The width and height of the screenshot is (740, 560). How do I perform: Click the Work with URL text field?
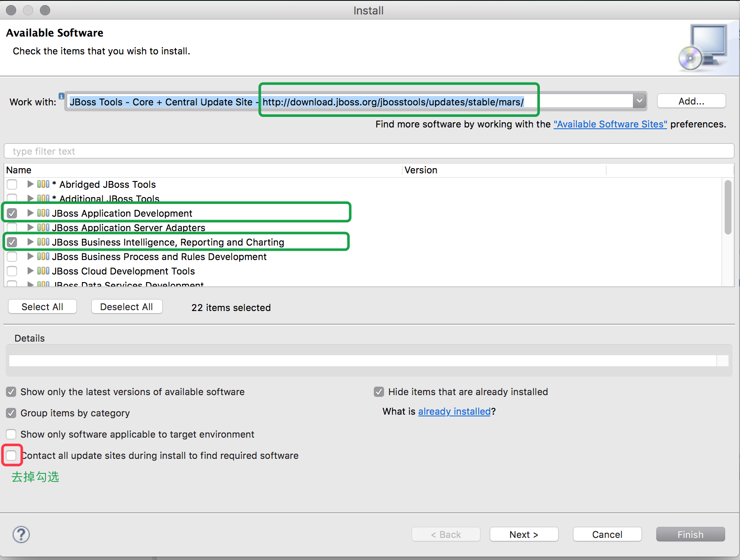350,102
